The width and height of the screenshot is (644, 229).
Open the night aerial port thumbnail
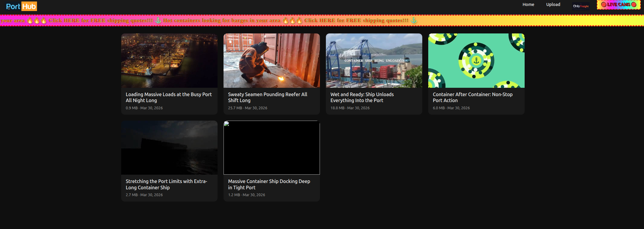[169, 61]
